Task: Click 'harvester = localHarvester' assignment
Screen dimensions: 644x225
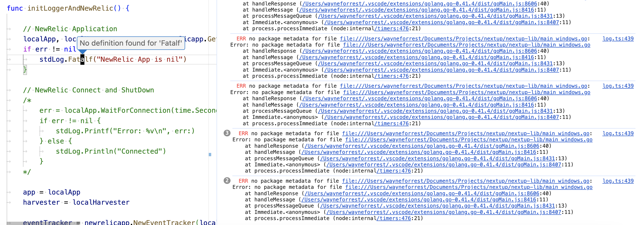Action: click(x=76, y=202)
